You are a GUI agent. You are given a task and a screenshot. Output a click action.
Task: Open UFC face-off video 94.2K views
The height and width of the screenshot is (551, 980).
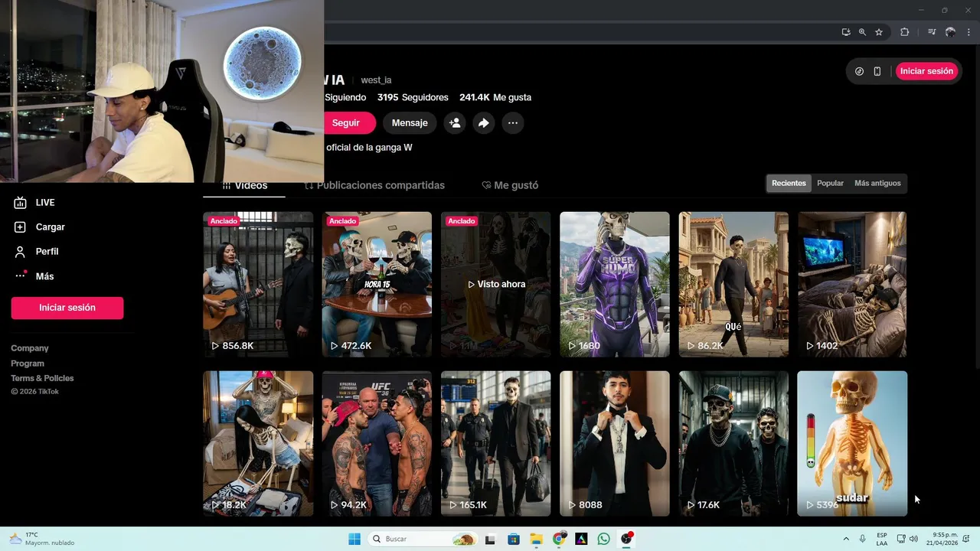(377, 444)
